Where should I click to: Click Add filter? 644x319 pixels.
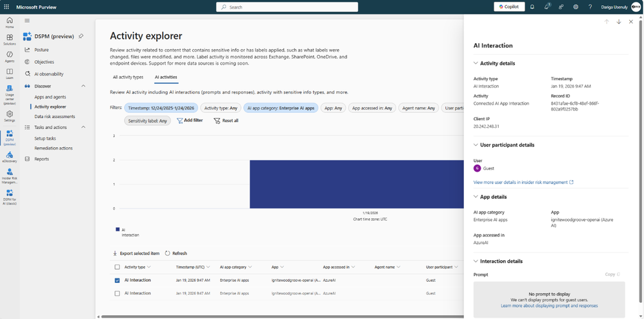click(x=189, y=121)
